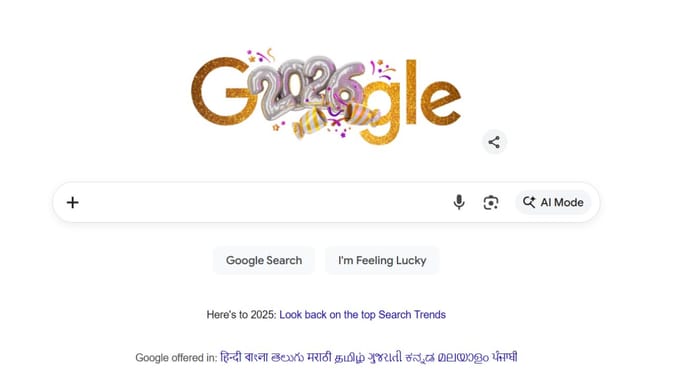
Task: Switch Google to Hindi (हिन्दी)
Action: (231, 357)
